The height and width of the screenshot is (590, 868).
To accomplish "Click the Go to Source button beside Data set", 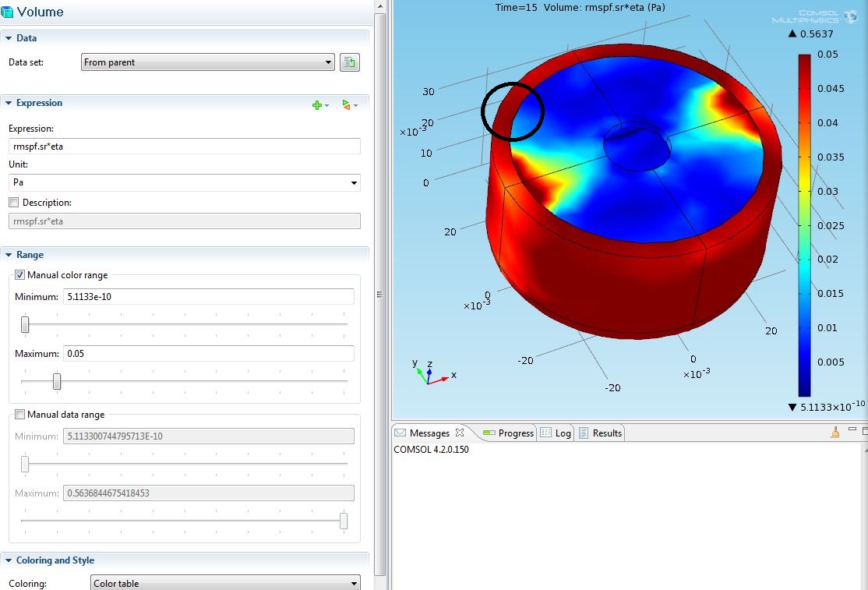I will tap(349, 62).
